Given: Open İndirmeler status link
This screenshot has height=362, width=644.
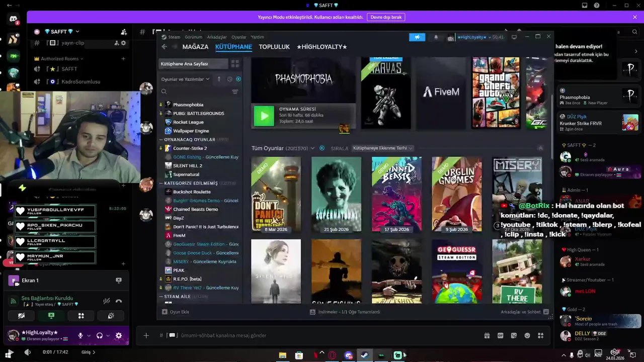Looking at the screenshot, I should [345, 312].
